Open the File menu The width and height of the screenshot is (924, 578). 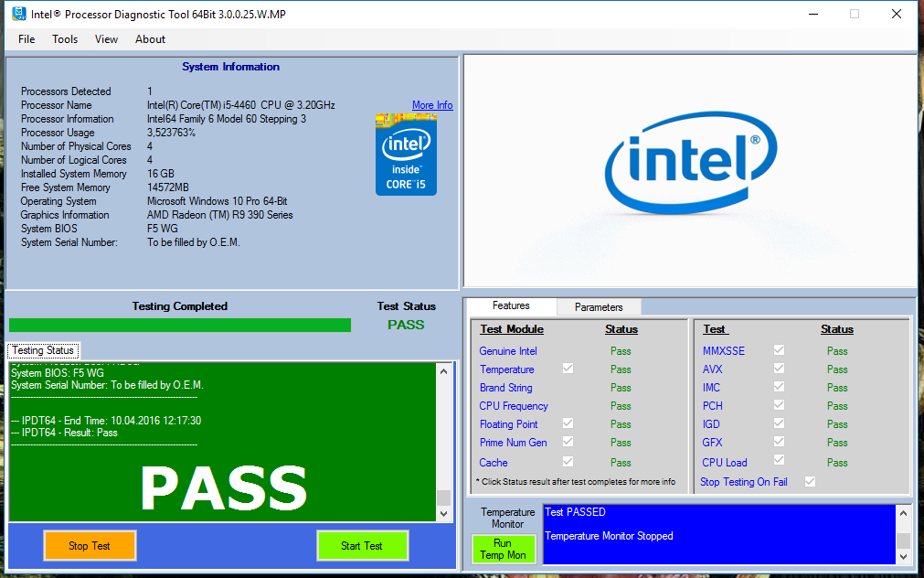point(27,39)
